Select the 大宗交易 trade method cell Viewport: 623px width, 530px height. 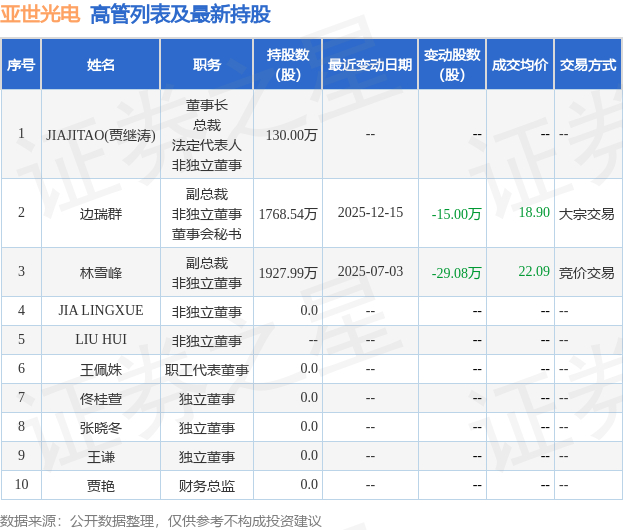tap(586, 214)
